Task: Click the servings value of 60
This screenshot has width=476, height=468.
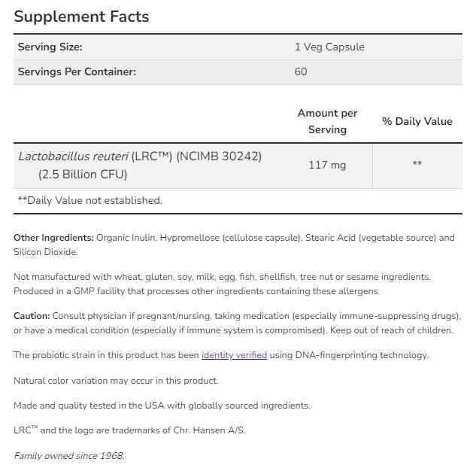Action: 301,71
